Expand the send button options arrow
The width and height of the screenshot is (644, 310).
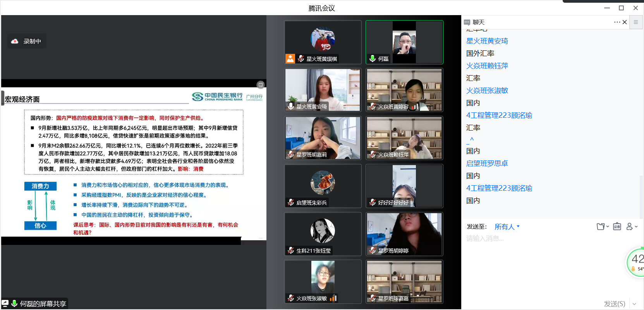pos(634,304)
